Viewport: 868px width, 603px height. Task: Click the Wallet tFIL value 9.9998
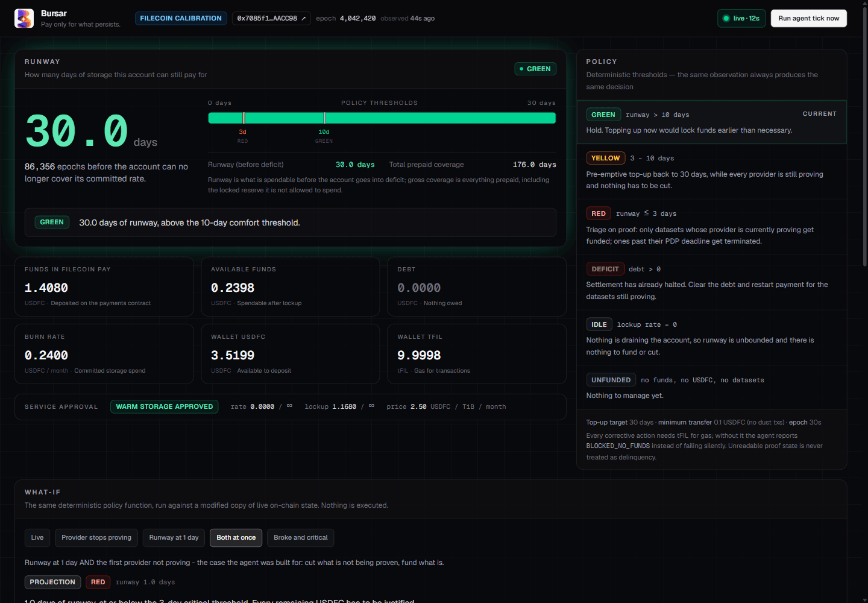[419, 356]
